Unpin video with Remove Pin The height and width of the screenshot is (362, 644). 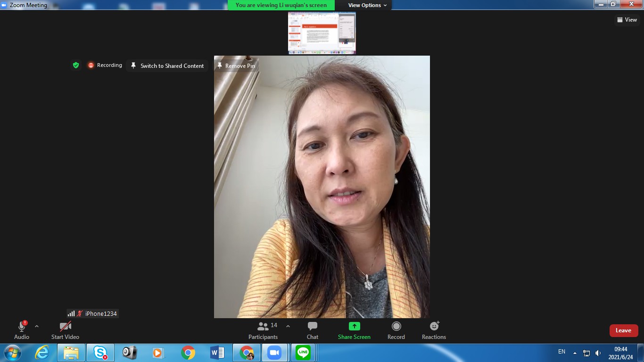point(236,66)
